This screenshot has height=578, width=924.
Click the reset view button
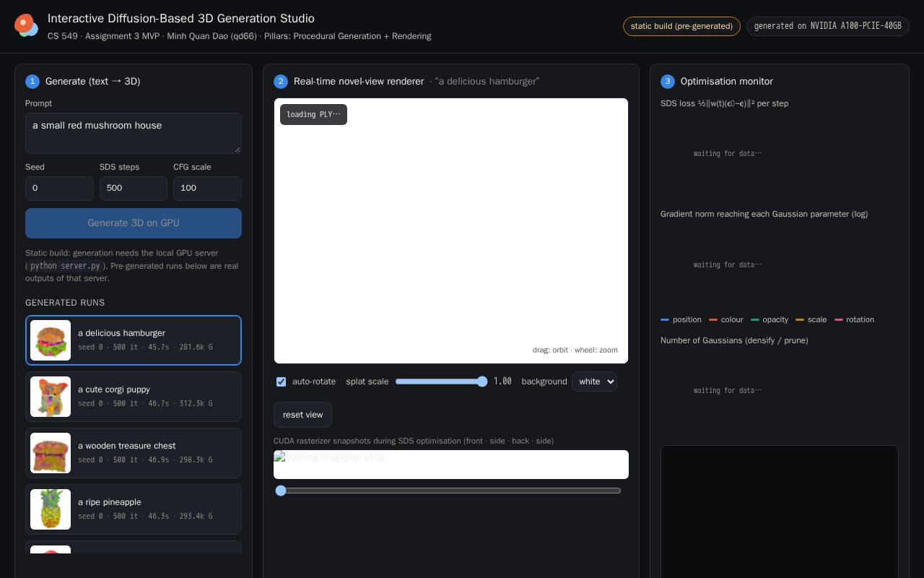pos(302,415)
